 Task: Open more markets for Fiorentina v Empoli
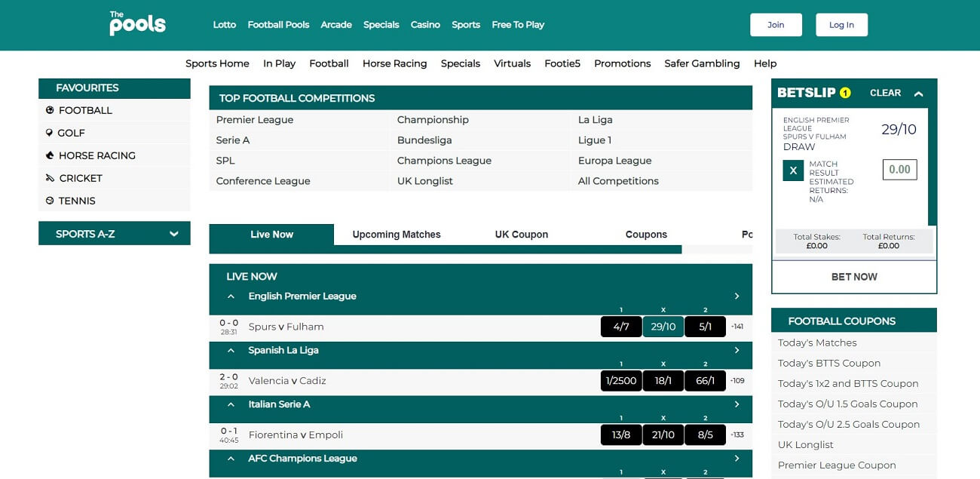(x=737, y=435)
